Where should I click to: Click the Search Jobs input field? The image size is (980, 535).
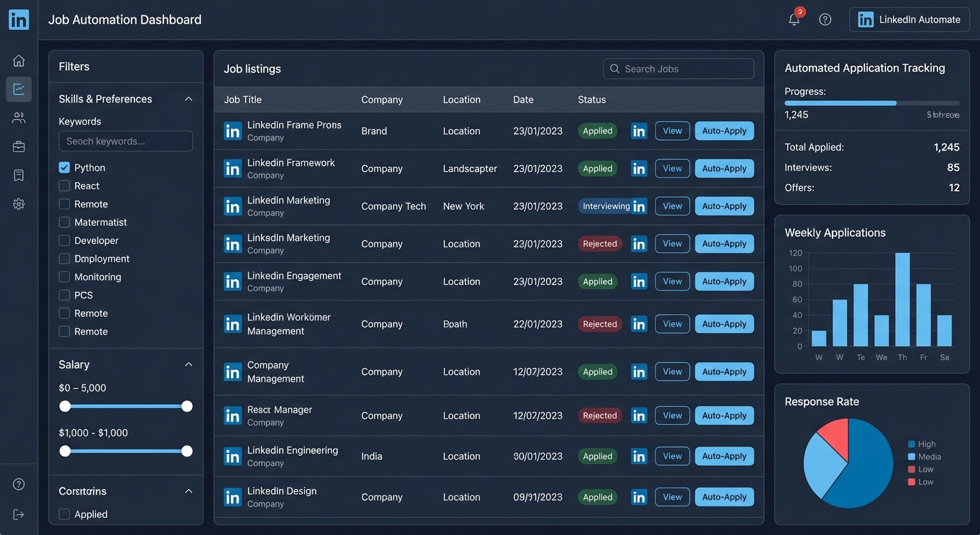[679, 69]
